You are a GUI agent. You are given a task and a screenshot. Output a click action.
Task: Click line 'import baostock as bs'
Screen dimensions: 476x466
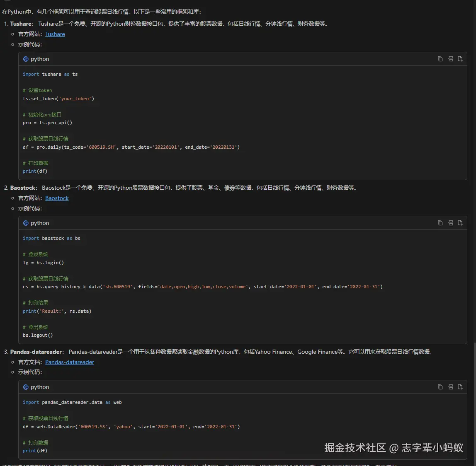[51, 238]
